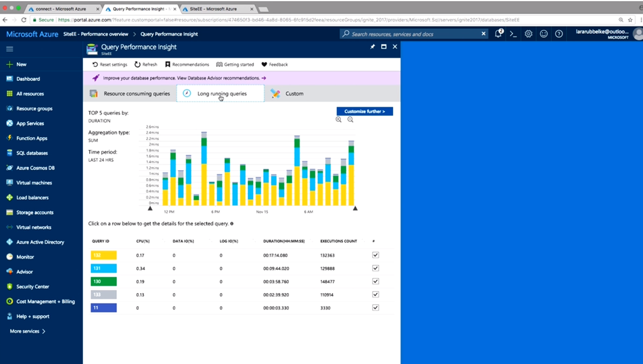Screen dimensions: 643x364
Task: Uncheck the checkbox for query 130
Action: 376,281
